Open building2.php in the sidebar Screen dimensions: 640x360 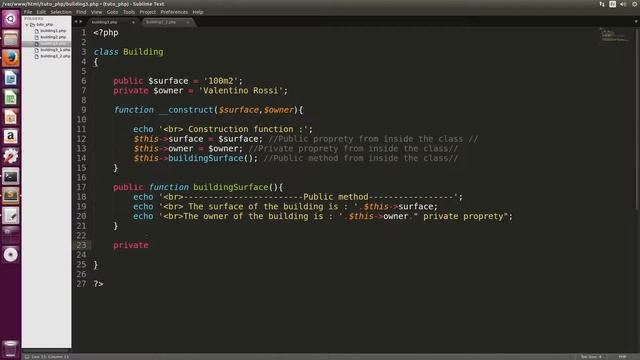point(53,37)
